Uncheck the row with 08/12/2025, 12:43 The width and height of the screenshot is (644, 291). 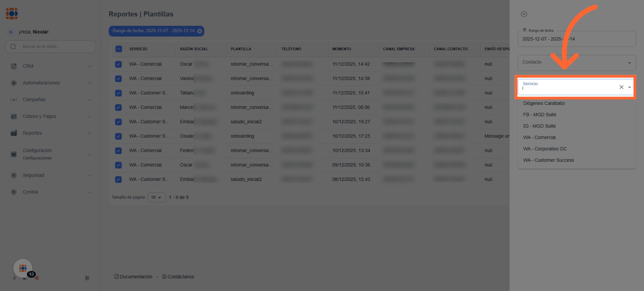pyautogui.click(x=118, y=180)
